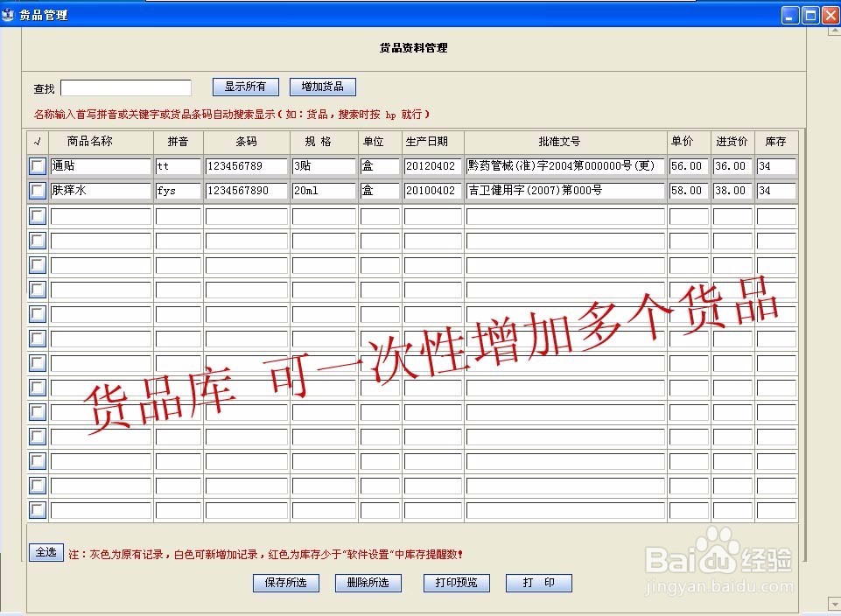Tick the checkbox for the 通贴 row

[37, 166]
